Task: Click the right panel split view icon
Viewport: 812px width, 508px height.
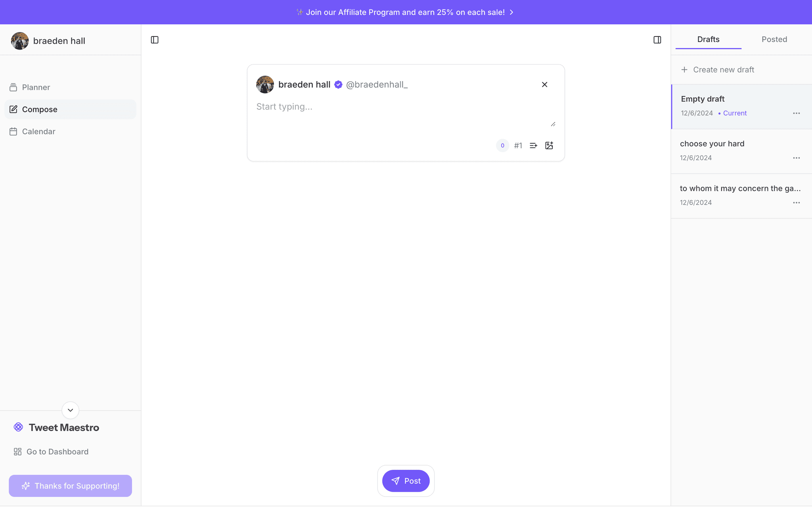Action: coord(657,40)
